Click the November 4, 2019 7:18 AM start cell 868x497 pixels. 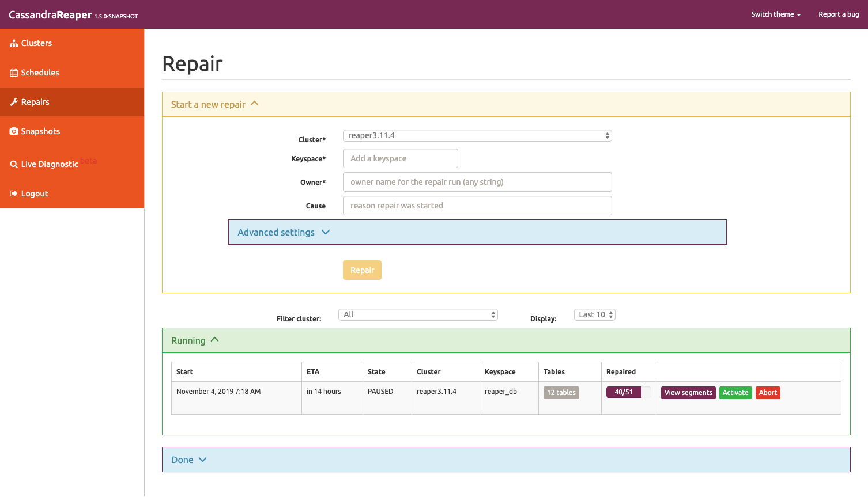pyautogui.click(x=236, y=398)
